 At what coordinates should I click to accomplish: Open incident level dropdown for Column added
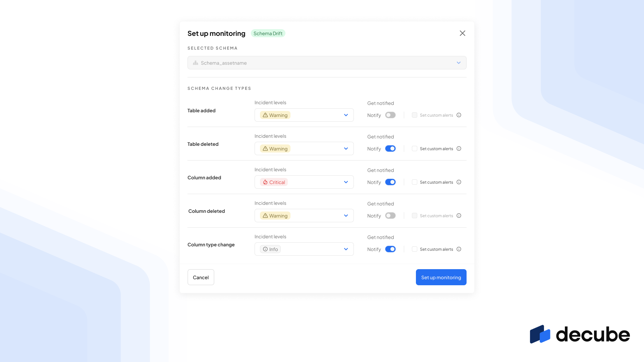[304, 182]
